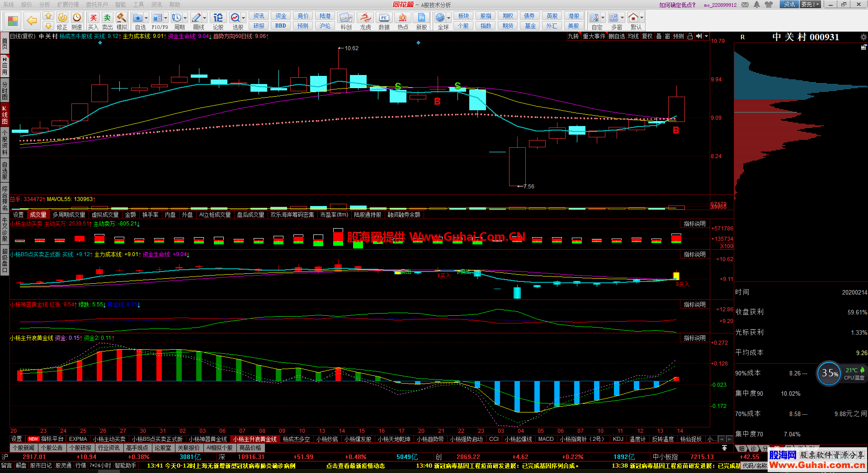Expand the 多窗 dropdown arrow
This screenshot has height=473, width=868.
623,18
